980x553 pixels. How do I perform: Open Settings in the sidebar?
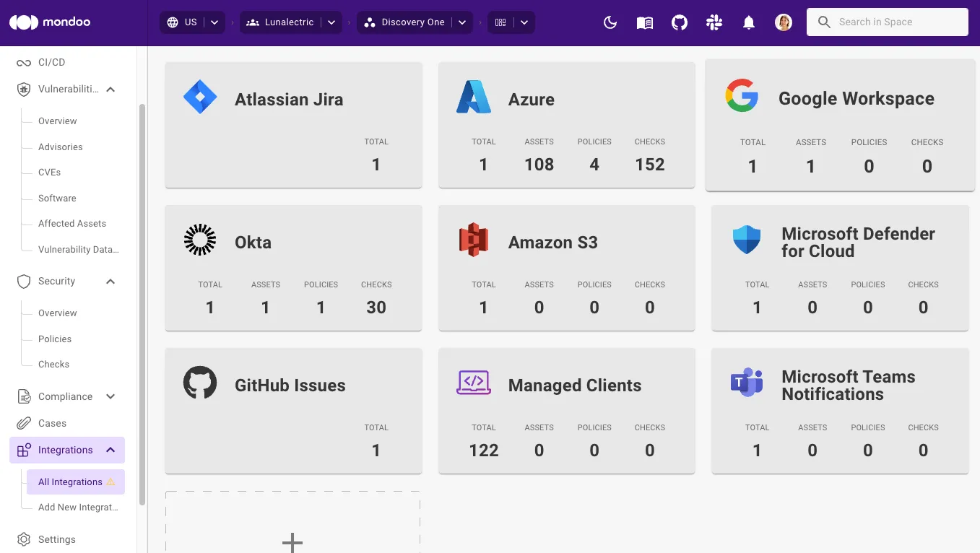point(57,540)
